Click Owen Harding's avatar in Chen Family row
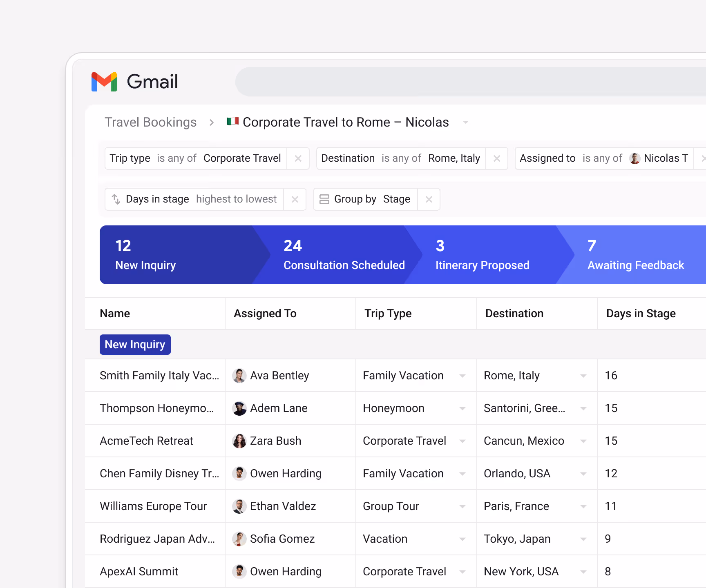The width and height of the screenshot is (706, 588). 239,474
